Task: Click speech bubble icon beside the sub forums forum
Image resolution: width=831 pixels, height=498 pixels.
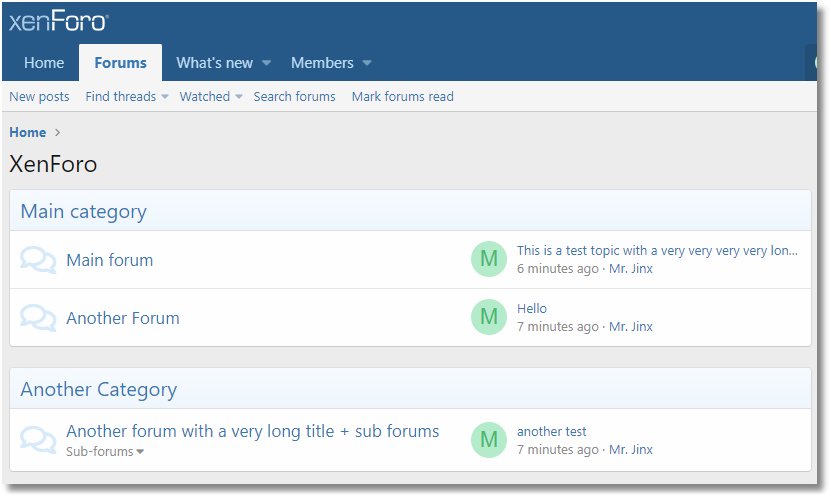Action: coord(38,440)
